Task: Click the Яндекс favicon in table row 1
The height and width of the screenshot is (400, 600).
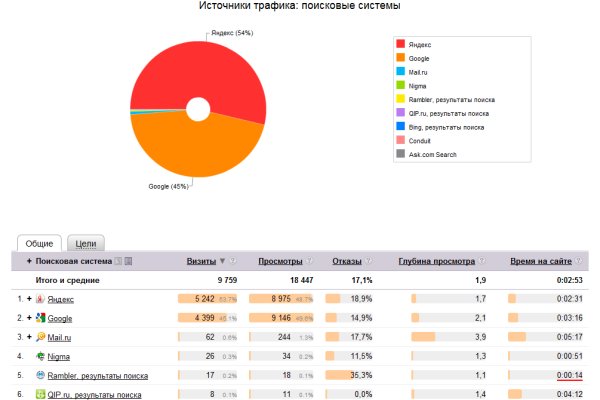Action: point(40,299)
